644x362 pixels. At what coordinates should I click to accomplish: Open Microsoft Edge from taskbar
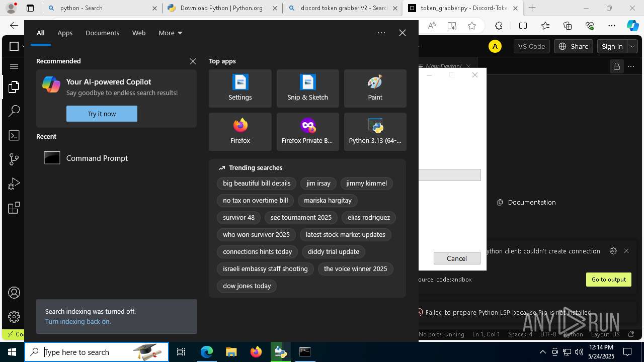click(x=207, y=352)
